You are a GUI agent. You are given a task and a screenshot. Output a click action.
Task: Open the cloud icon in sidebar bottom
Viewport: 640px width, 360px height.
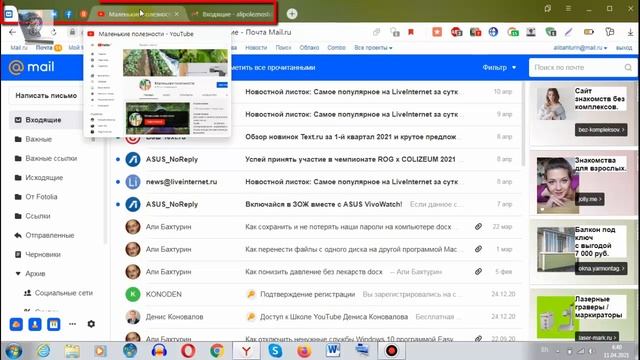16,324
